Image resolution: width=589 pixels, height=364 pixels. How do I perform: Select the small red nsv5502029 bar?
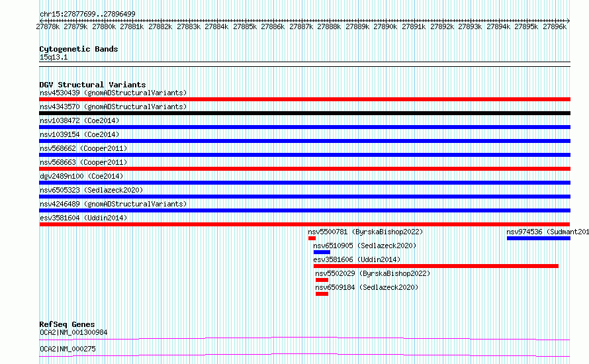322,280
